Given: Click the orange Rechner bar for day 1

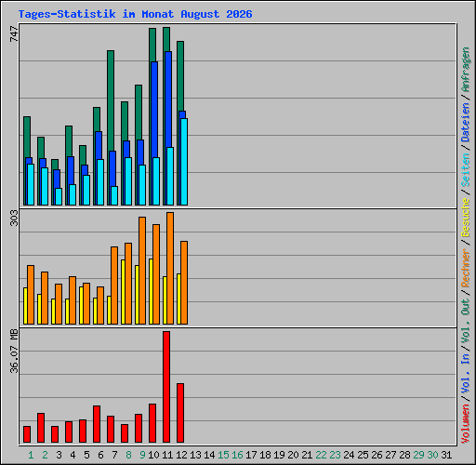Looking at the screenshot, I should 31,295.
